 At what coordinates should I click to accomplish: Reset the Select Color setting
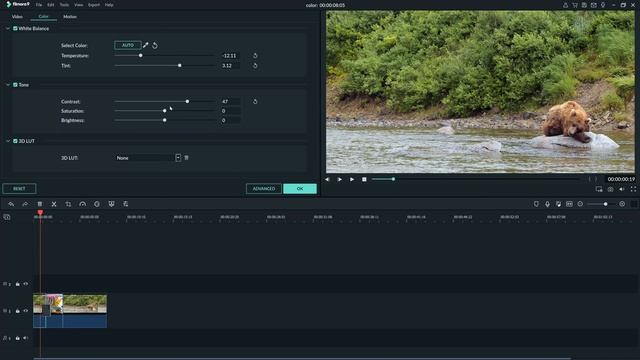point(155,46)
